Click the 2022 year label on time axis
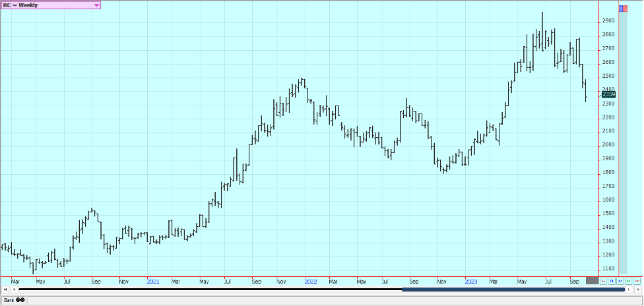This screenshot has width=644, height=306. tap(311, 282)
